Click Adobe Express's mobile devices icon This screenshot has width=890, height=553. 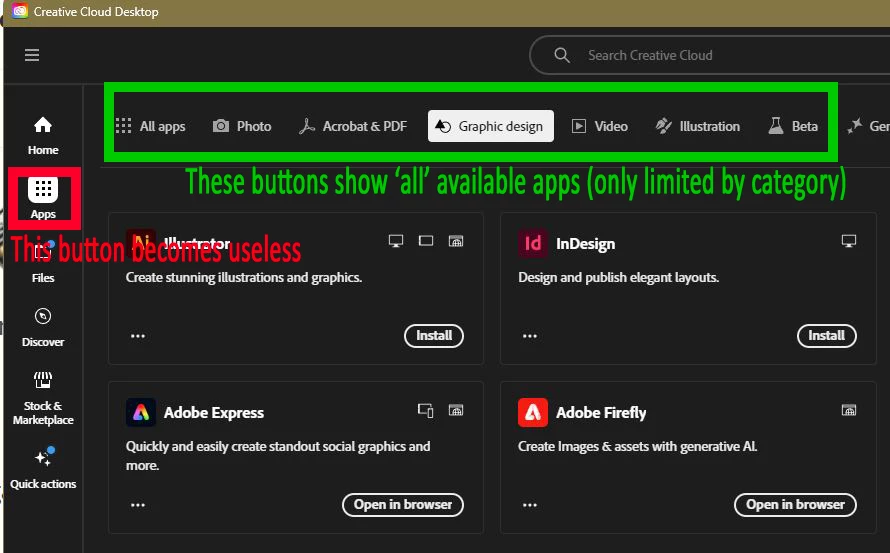coord(426,410)
